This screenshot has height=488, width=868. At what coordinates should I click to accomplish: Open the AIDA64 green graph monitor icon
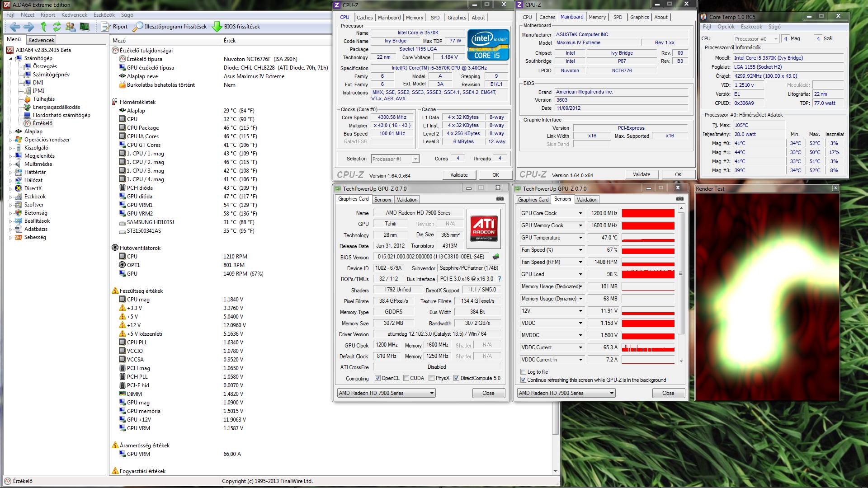point(85,27)
